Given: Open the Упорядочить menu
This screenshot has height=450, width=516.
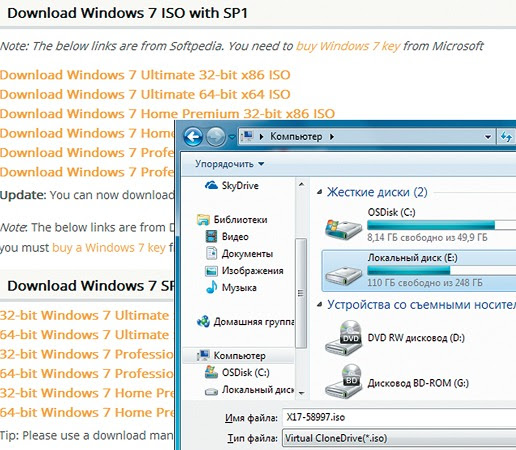Looking at the screenshot, I should tap(230, 164).
